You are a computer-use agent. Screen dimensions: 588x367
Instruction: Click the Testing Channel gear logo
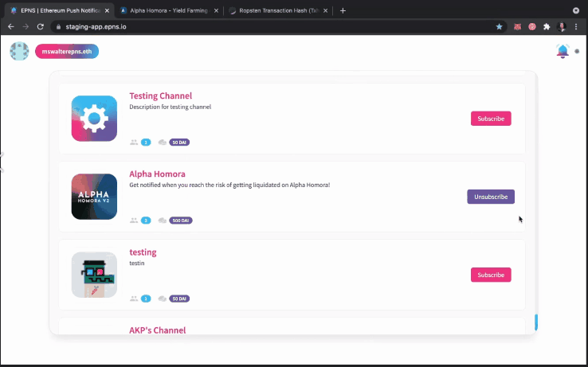(x=94, y=119)
